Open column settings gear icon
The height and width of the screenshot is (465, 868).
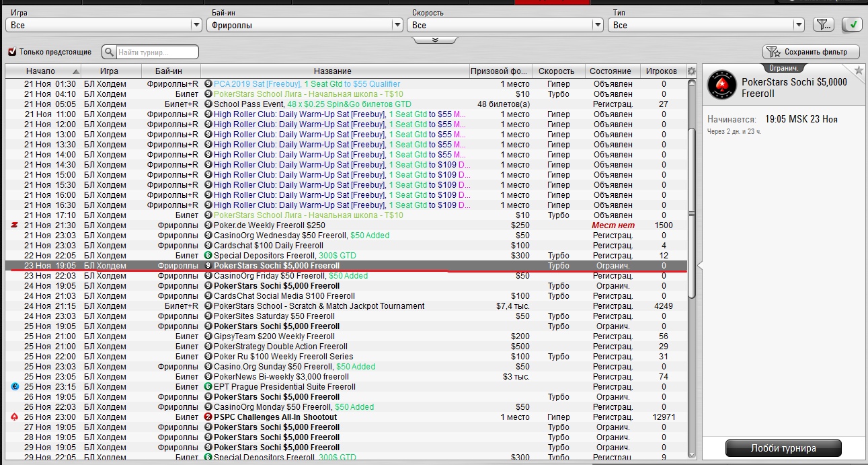[x=691, y=71]
